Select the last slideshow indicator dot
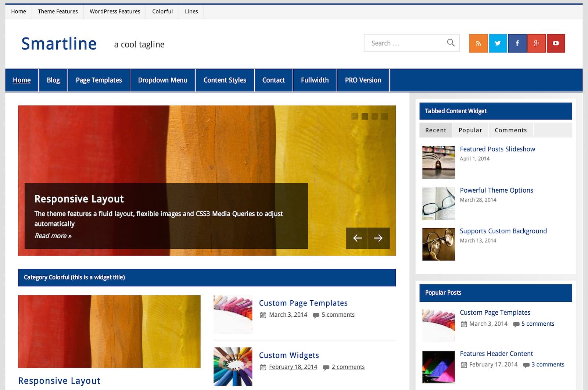Image resolution: width=588 pixels, height=390 pixels. point(384,117)
